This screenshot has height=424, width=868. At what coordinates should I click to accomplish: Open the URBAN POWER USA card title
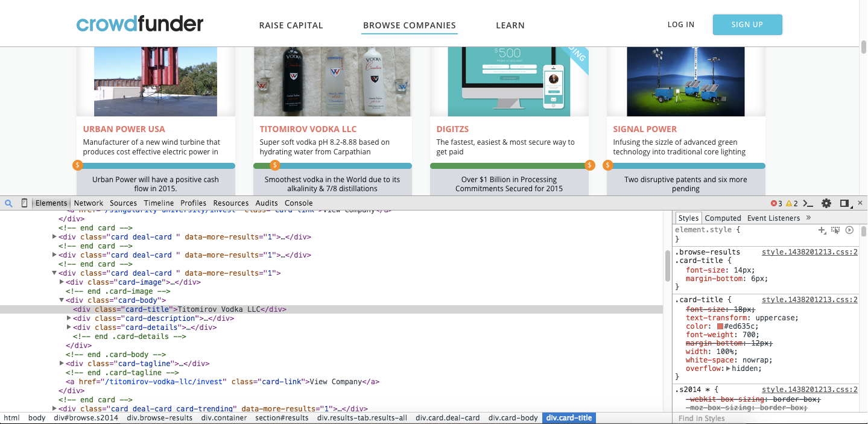click(124, 129)
